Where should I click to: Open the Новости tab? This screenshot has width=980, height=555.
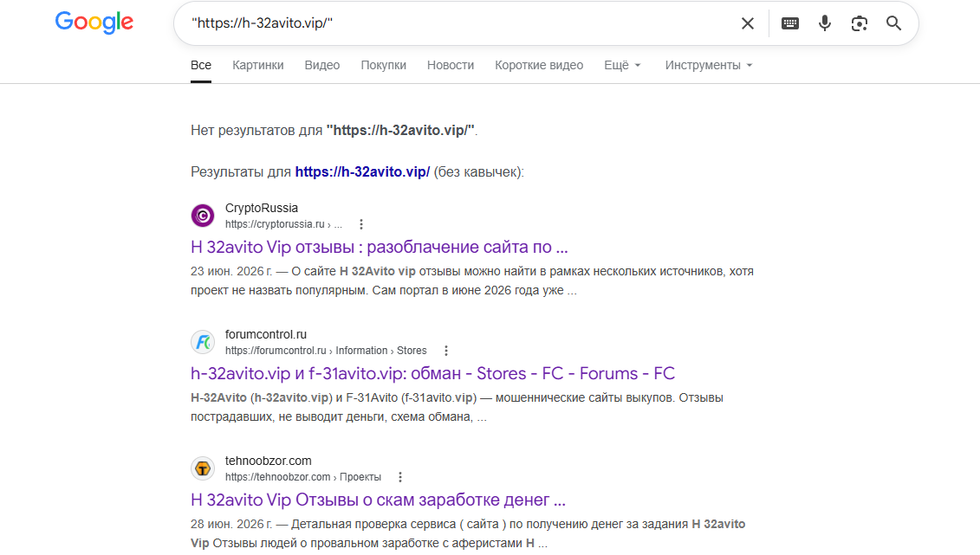(x=451, y=66)
